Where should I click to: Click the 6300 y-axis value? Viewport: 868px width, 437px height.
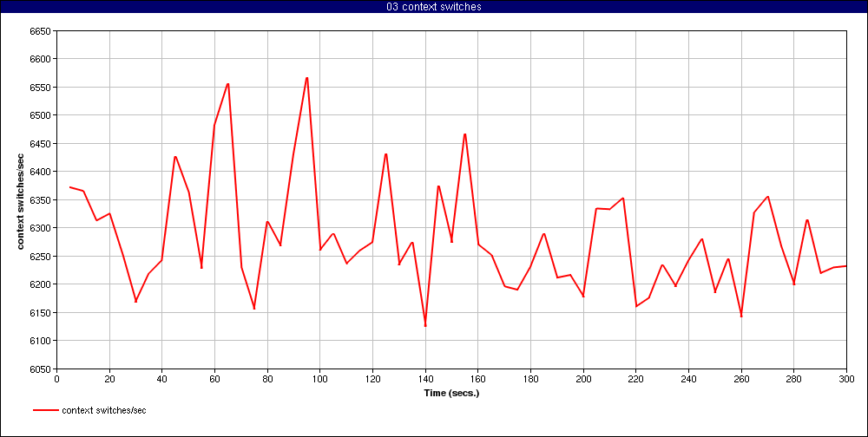40,228
